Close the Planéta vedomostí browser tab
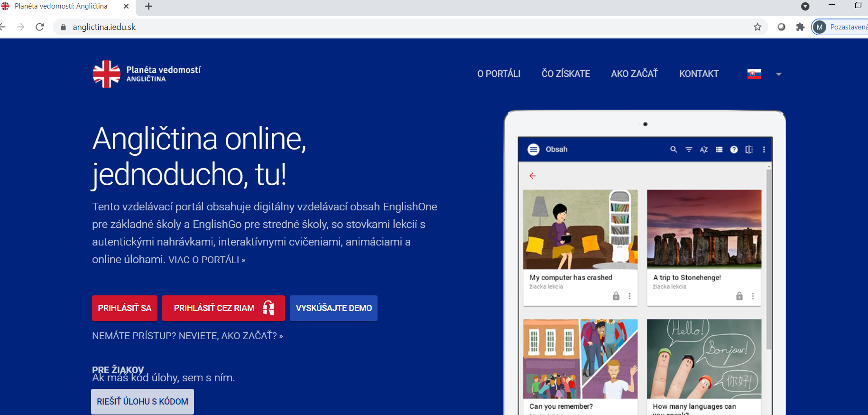This screenshot has height=415, width=868. pos(126,6)
